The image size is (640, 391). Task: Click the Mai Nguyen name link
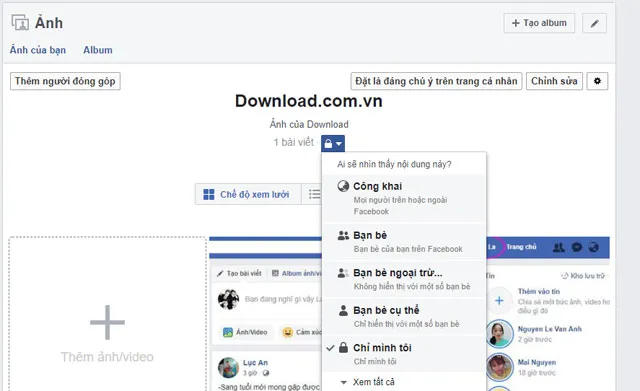click(x=537, y=362)
